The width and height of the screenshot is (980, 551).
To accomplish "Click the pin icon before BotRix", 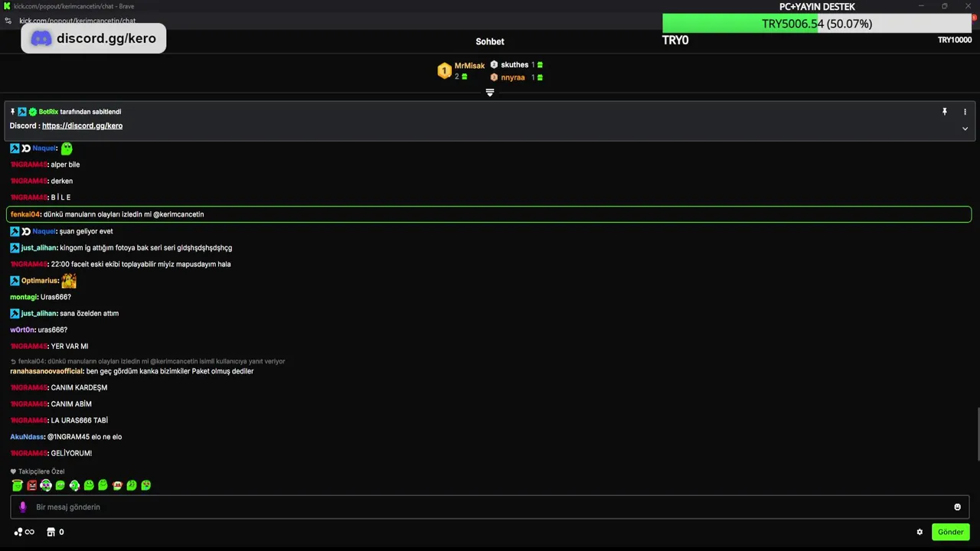I will coord(12,112).
